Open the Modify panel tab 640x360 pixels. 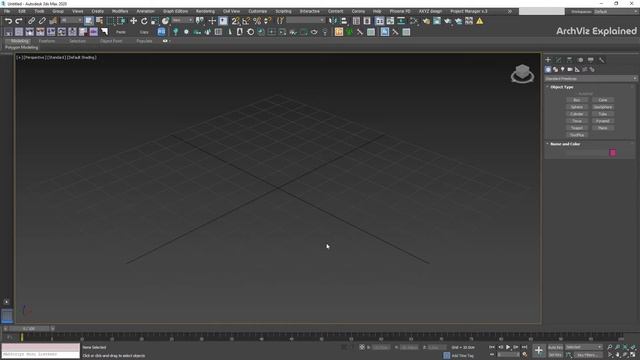pyautogui.click(x=559, y=60)
